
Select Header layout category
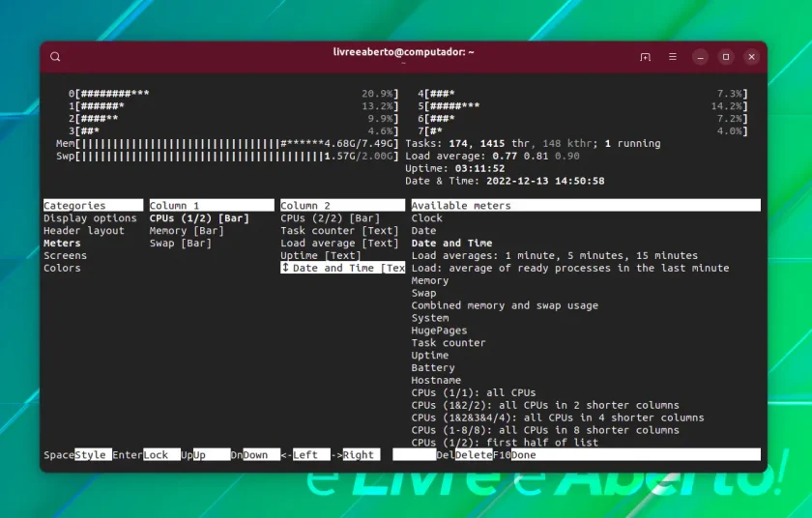84,231
